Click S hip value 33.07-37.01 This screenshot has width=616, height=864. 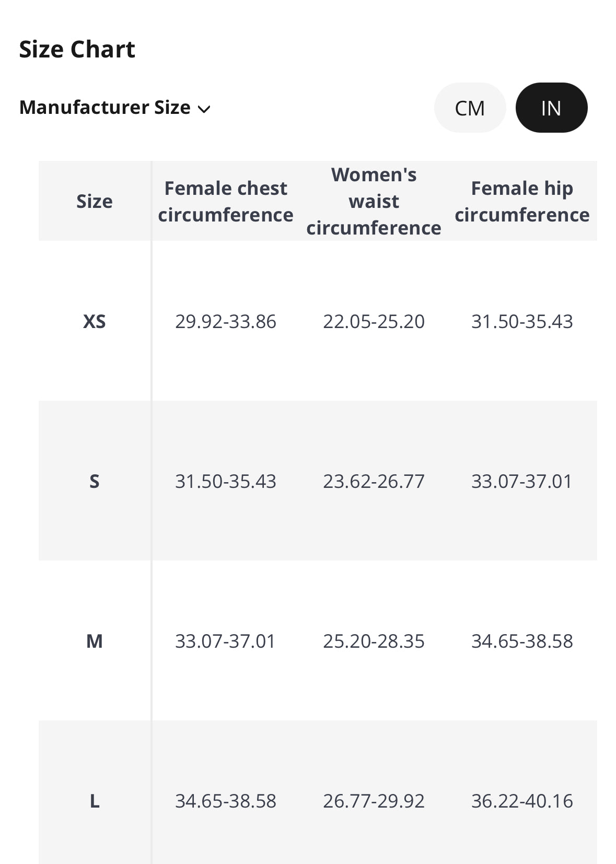point(522,481)
